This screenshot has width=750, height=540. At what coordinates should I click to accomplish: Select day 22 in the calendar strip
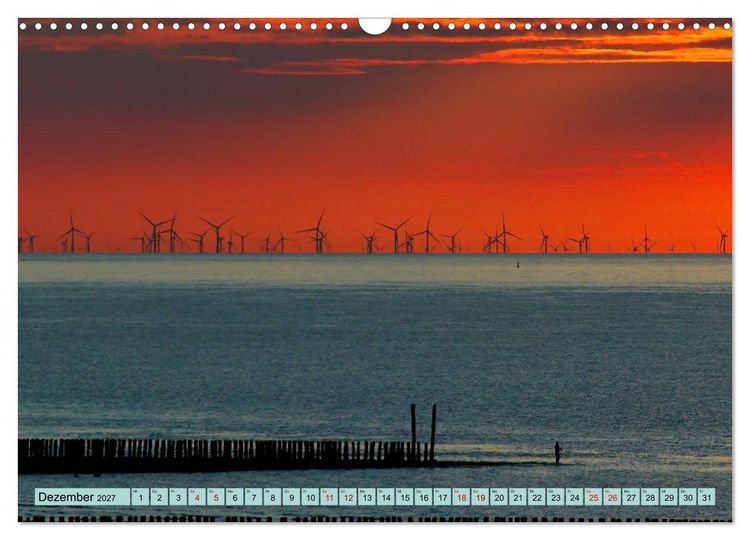pos(537,497)
